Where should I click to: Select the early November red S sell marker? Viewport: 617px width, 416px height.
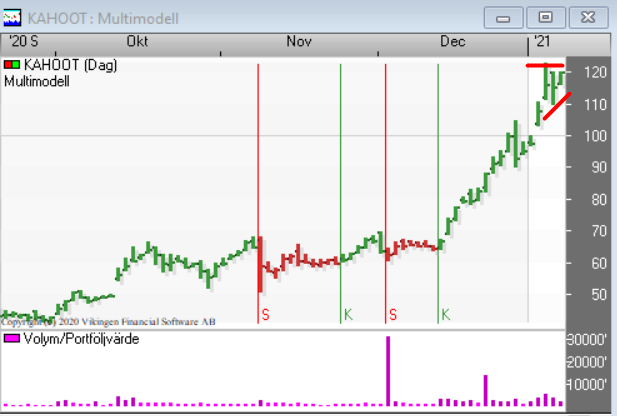(265, 314)
